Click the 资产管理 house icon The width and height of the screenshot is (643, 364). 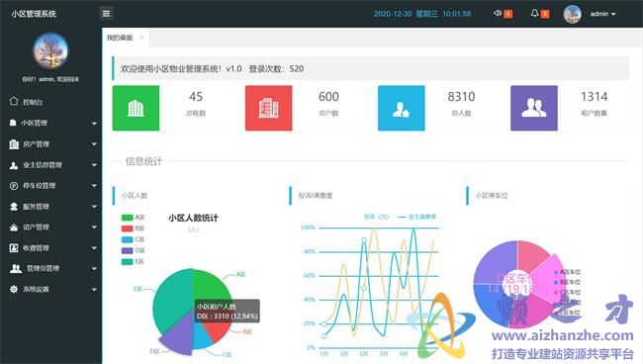pos(14,227)
